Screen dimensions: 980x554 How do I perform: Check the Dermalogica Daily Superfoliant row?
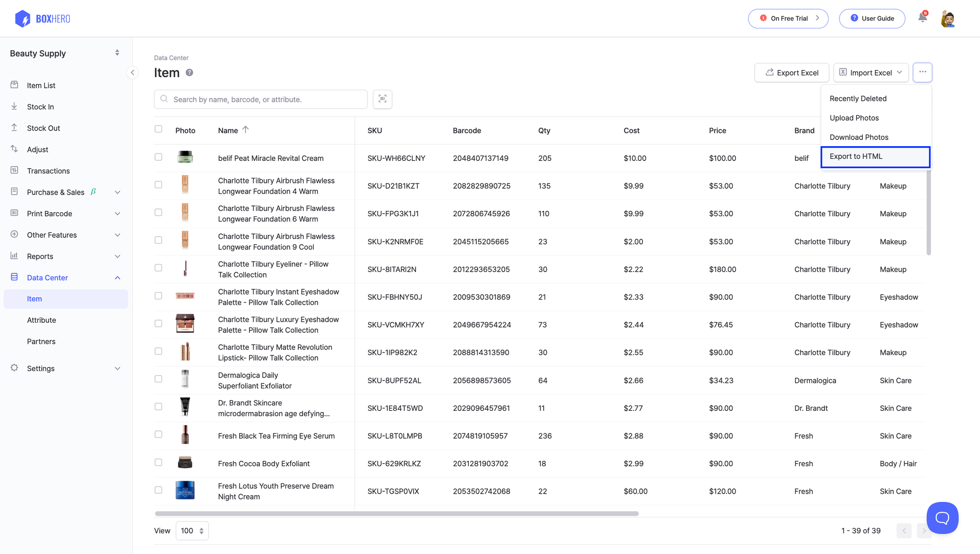click(x=158, y=379)
